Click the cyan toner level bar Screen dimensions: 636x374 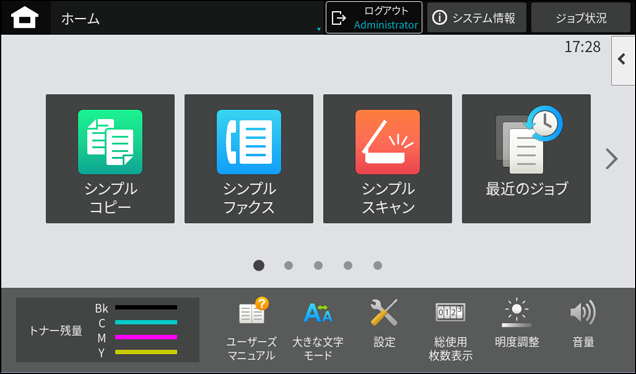tap(146, 322)
